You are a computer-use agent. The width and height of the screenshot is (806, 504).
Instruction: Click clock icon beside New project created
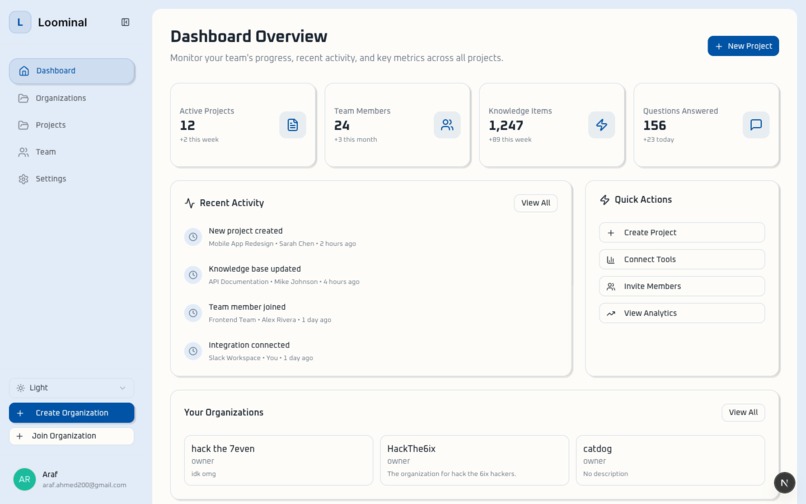pyautogui.click(x=193, y=237)
